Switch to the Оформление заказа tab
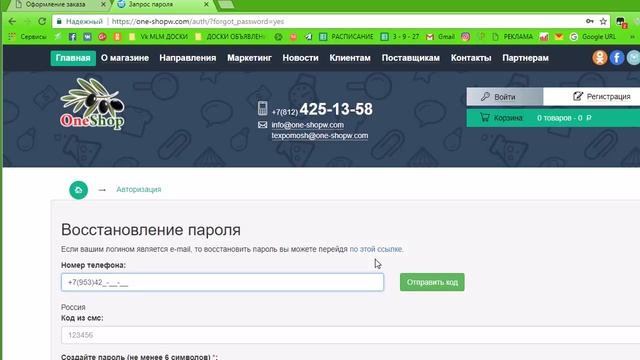640x360 pixels. tap(56, 4)
